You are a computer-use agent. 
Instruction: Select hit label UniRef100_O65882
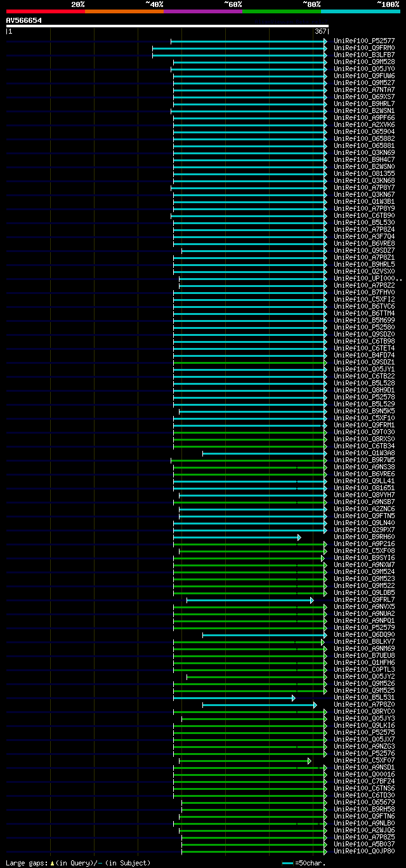[364, 138]
